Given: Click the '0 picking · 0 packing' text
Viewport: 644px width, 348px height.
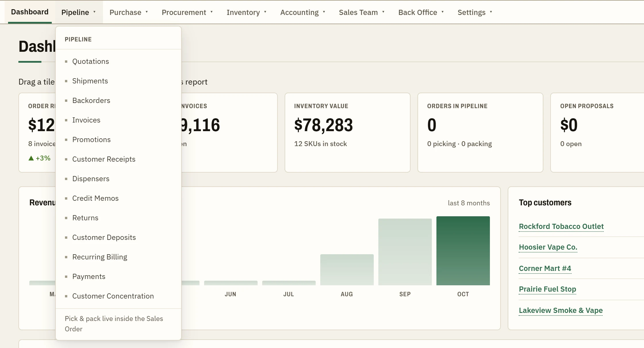Looking at the screenshot, I should 459,144.
